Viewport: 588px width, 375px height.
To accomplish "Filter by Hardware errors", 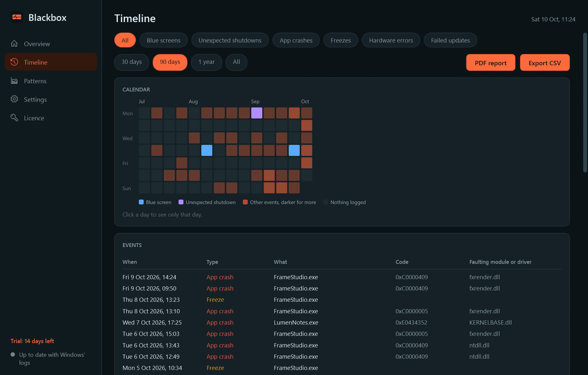I will click(x=391, y=40).
